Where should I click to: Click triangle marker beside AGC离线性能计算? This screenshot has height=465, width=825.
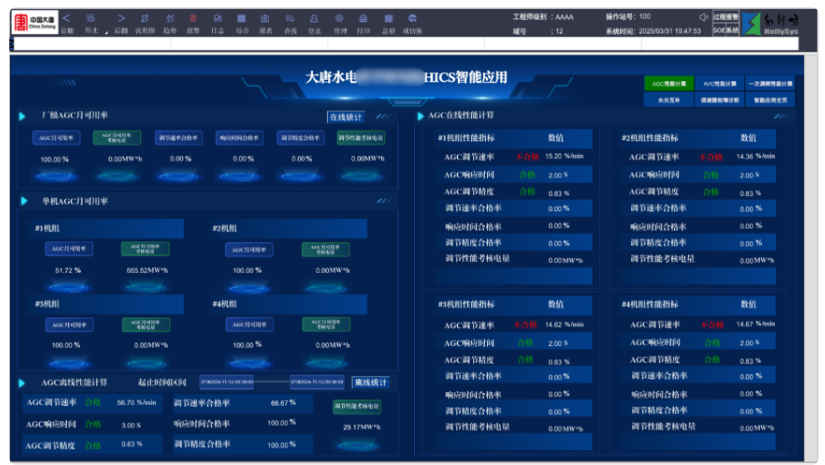click(22, 383)
